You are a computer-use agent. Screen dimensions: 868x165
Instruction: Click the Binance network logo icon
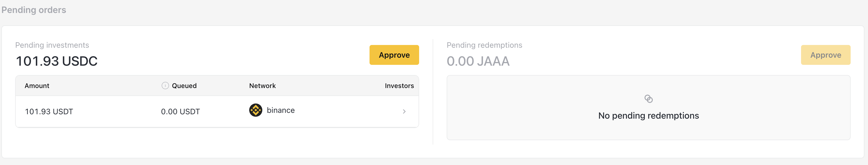(256, 110)
